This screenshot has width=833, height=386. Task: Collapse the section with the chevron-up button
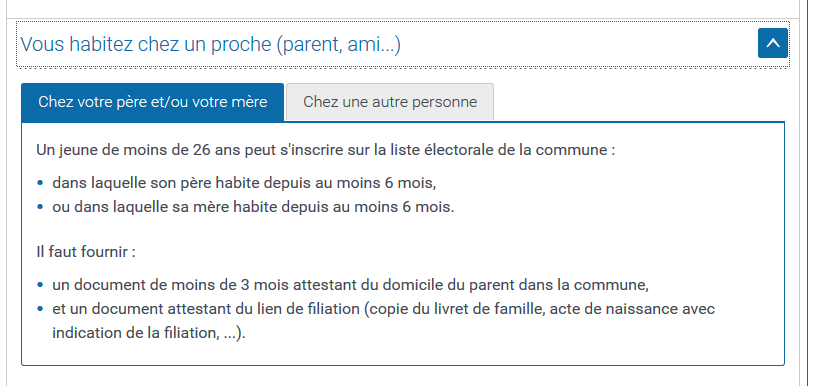tap(772, 44)
